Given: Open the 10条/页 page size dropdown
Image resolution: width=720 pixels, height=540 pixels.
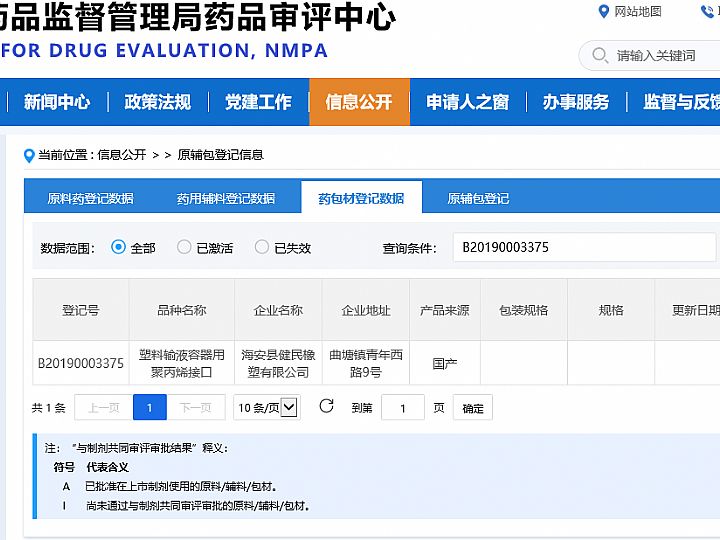Looking at the screenshot, I should click(x=266, y=407).
